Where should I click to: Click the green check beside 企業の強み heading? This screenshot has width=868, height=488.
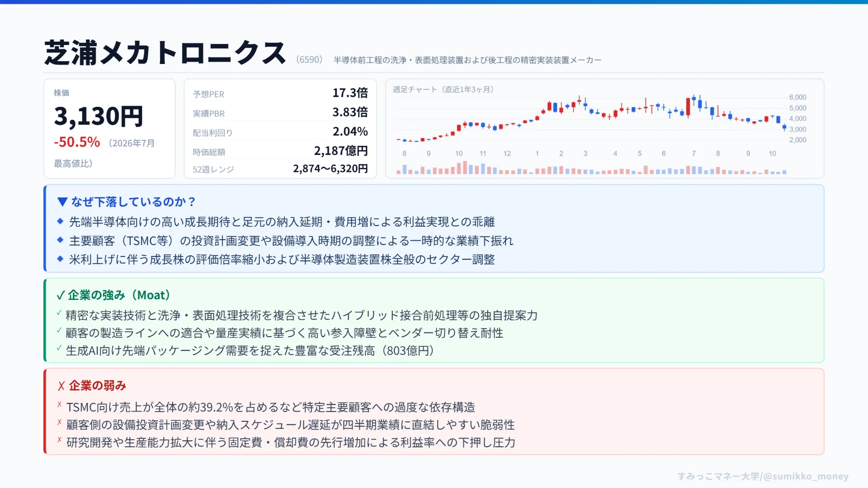[x=61, y=296]
